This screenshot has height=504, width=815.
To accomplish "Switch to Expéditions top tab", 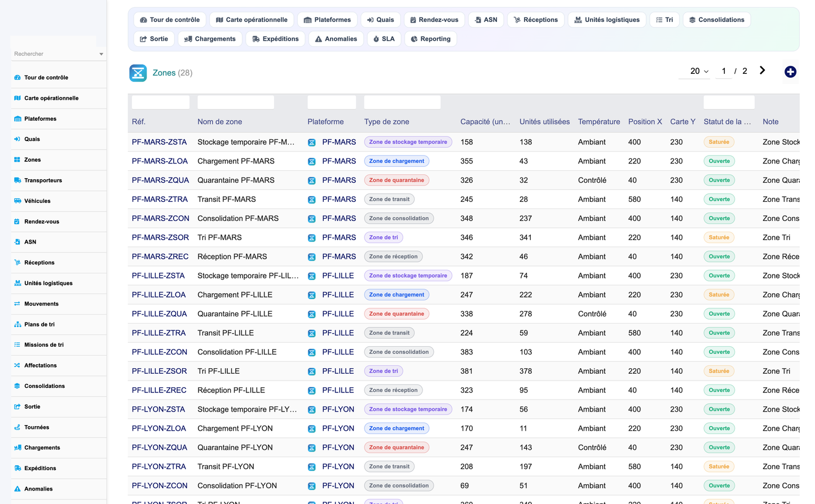I will click(275, 39).
